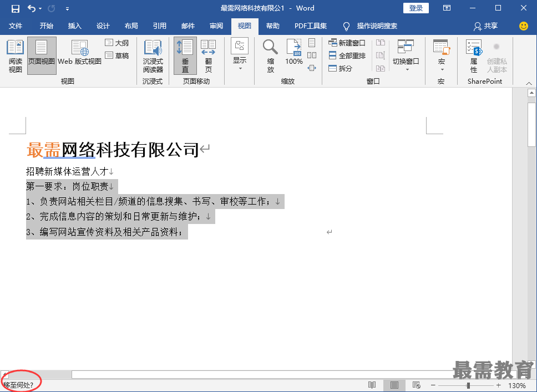Click 全部重排 arrange all
Screen dimensions: 537x392
pyautogui.click(x=347, y=55)
